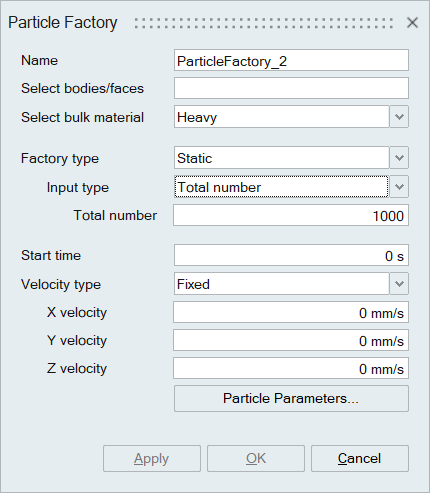
Task: Click the Z velocity field
Action: [291, 368]
